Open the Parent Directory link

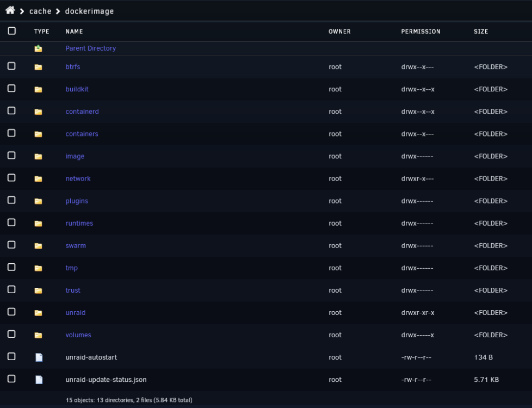[x=91, y=48]
